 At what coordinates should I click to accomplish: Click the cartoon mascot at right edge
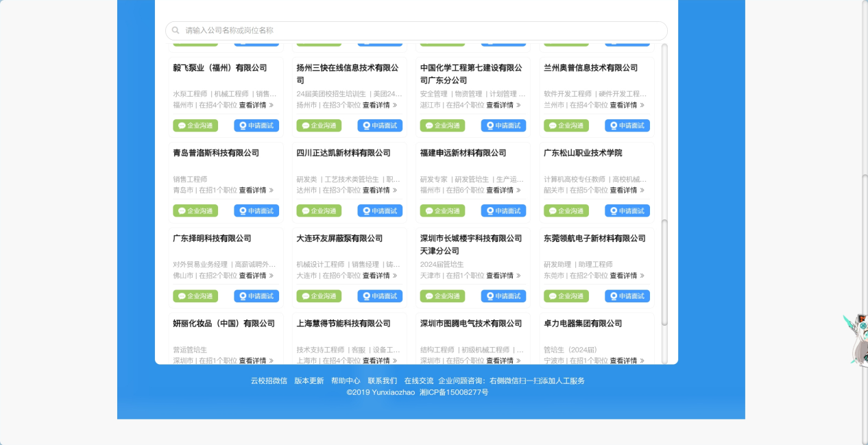[x=856, y=339]
